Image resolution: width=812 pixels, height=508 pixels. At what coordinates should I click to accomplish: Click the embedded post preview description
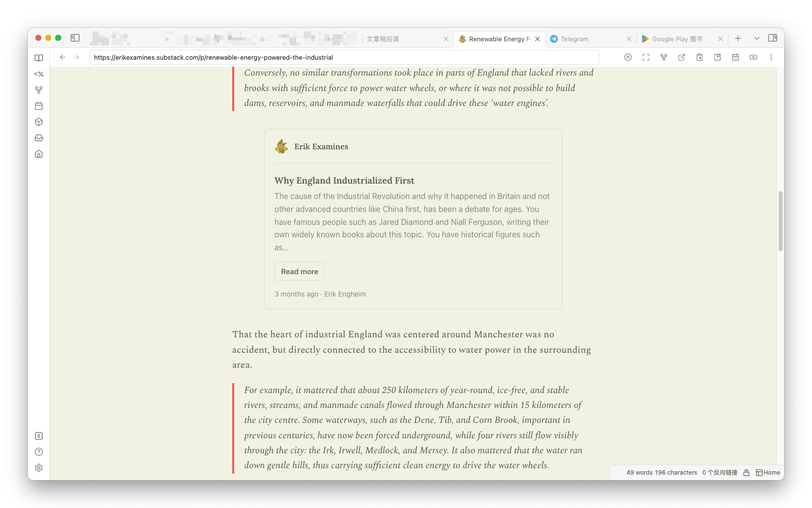(x=413, y=222)
